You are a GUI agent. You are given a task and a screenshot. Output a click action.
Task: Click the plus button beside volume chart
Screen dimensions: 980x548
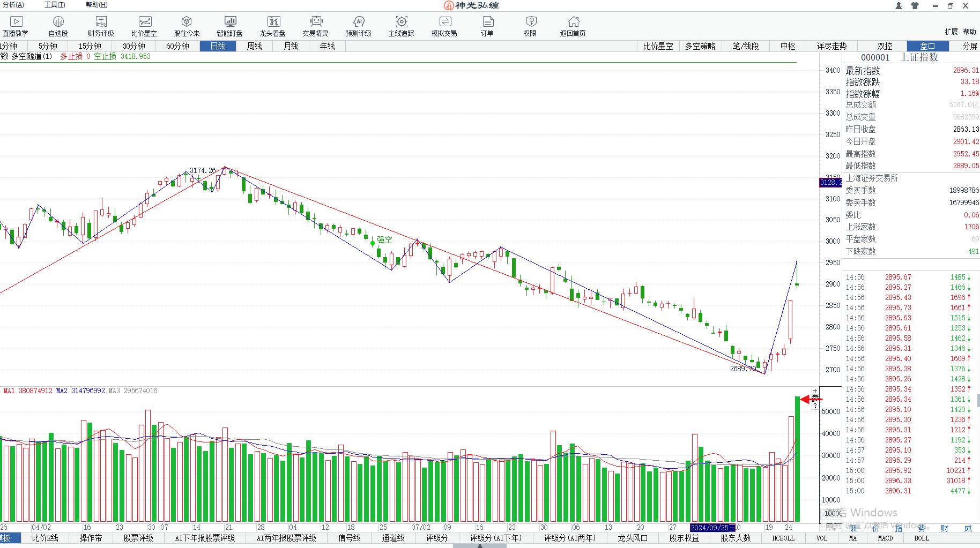pyautogui.click(x=815, y=391)
